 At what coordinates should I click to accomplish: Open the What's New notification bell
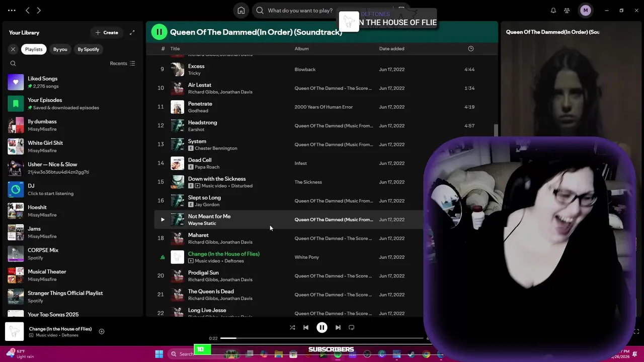[553, 11]
